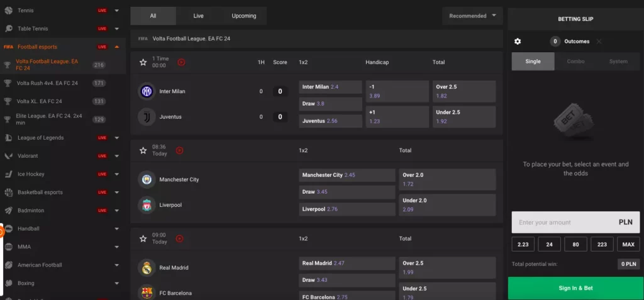644x300 pixels.
Task: Bet on Inter Milan at 2.4
Action: [x=330, y=87]
